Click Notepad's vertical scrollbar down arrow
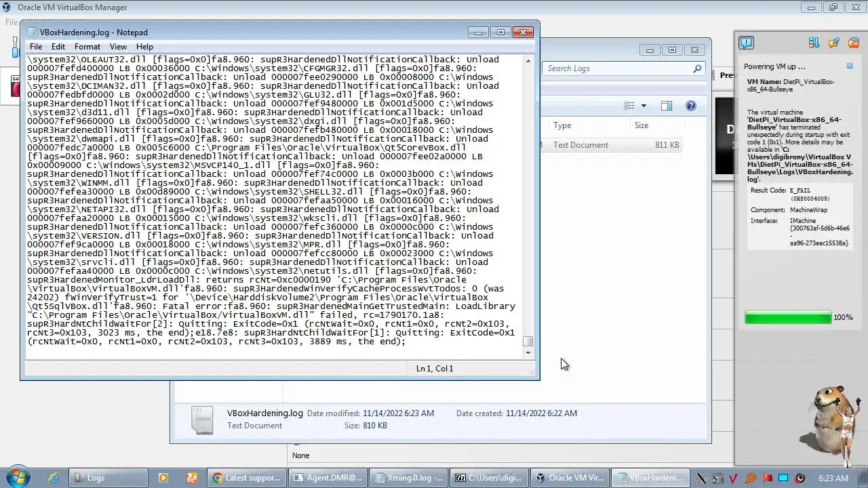The height and width of the screenshot is (488, 868). [528, 352]
